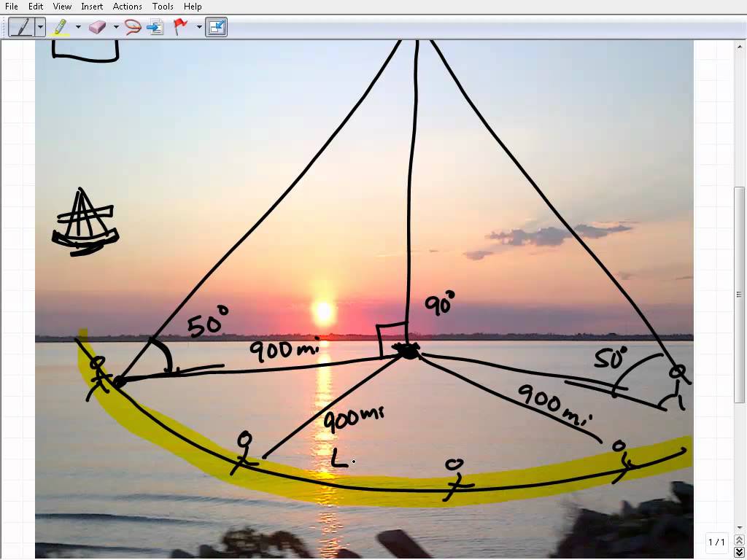
Task: Open the Eraser size dropdown arrow
Action: (x=116, y=27)
